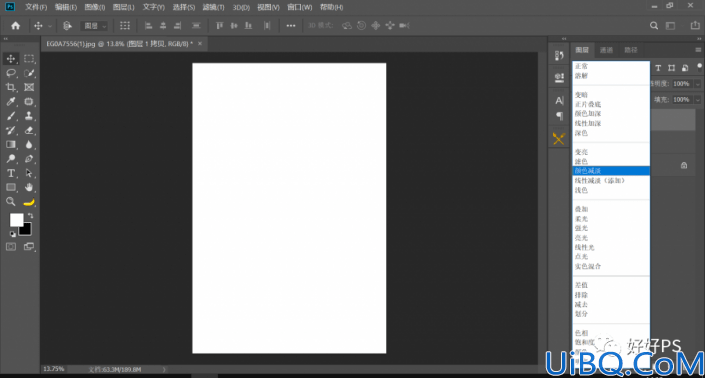Click the three-dots more options button
The width and height of the screenshot is (705, 378).
pyautogui.click(x=291, y=26)
